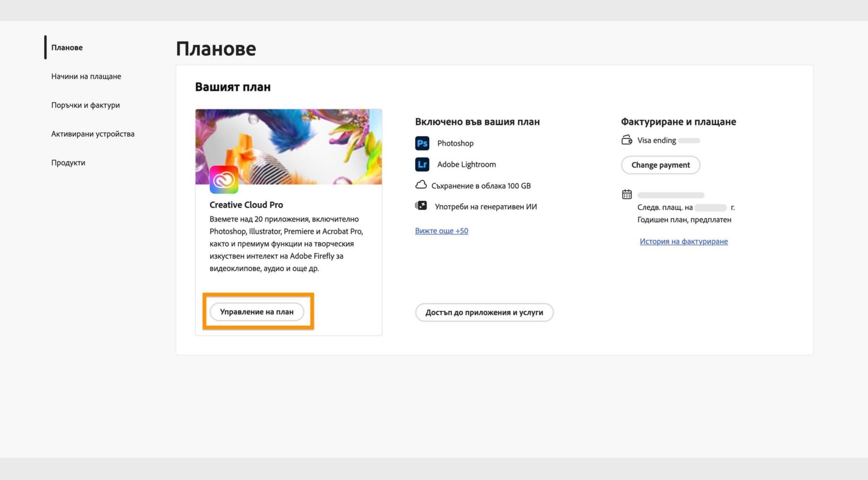Click Достъп до приложения и услуги
This screenshot has width=868, height=480.
484,312
